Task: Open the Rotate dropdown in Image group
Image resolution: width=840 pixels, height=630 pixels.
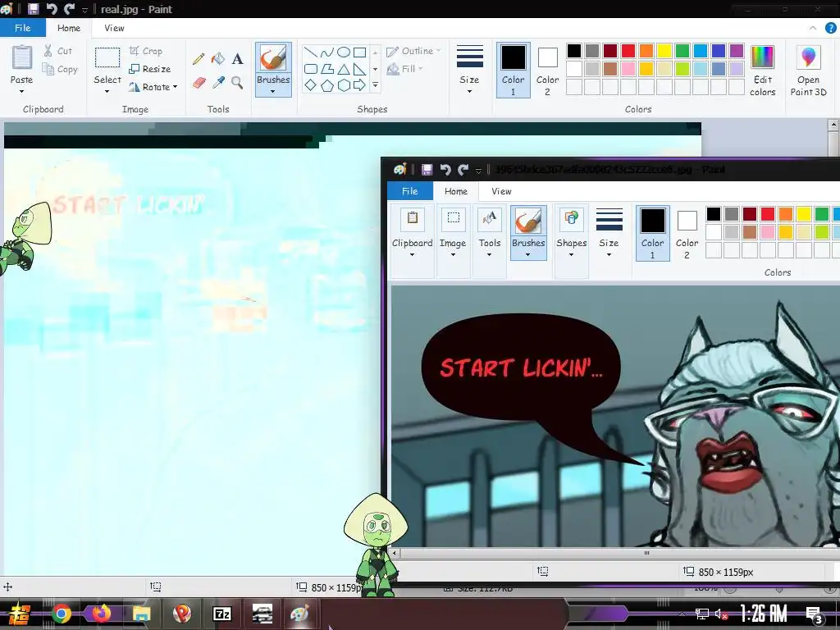Action: click(153, 87)
